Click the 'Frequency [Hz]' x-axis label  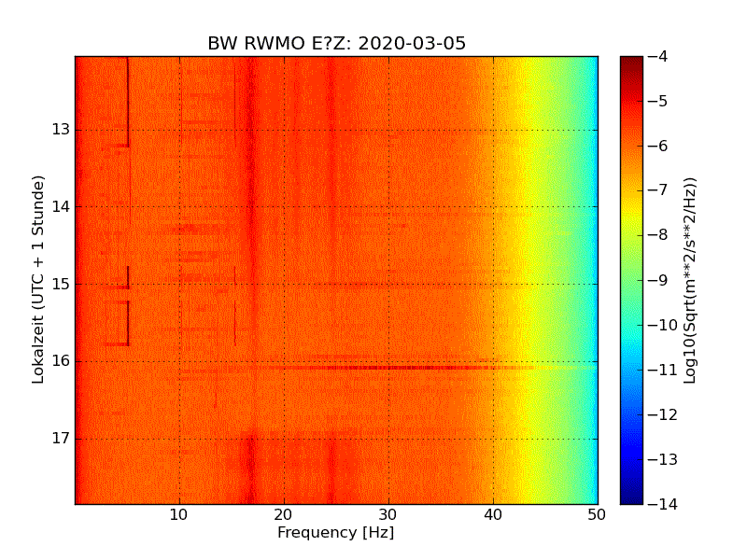[336, 532]
